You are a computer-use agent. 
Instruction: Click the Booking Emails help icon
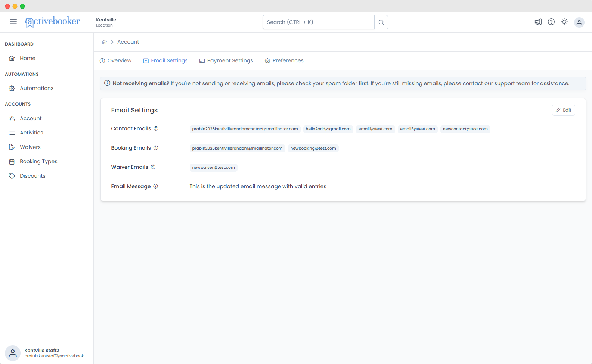(x=156, y=148)
